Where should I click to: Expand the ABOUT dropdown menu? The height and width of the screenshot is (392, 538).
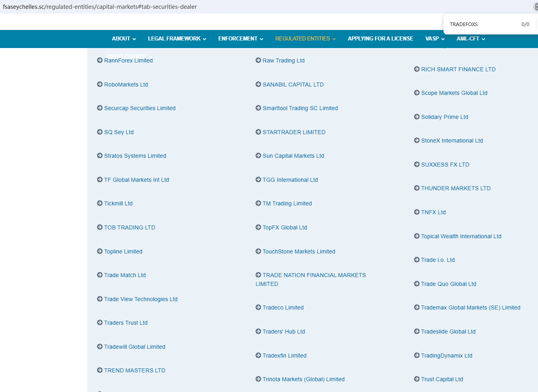pyautogui.click(x=124, y=39)
